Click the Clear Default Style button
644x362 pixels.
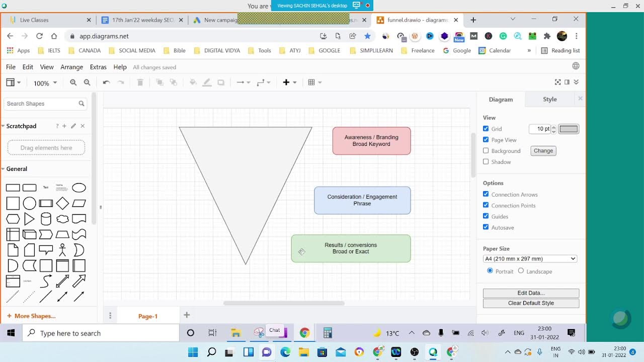pyautogui.click(x=531, y=303)
